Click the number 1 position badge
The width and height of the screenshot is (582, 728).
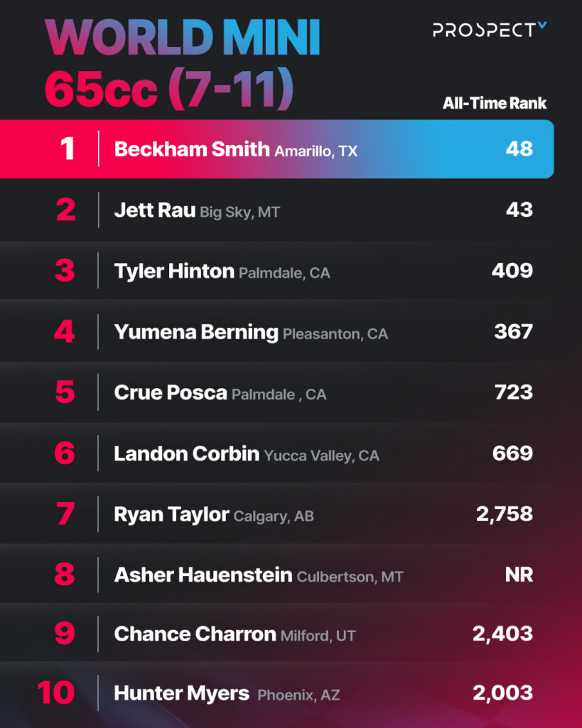67,149
